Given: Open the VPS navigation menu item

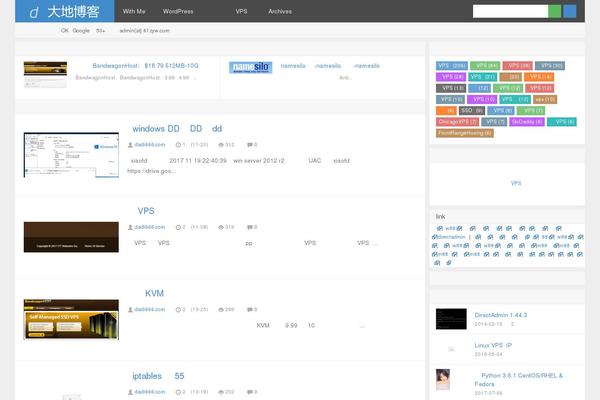Looking at the screenshot, I should [x=241, y=11].
